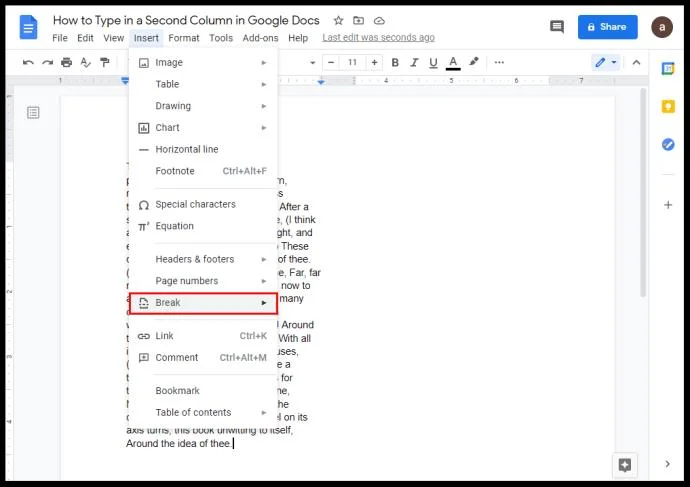Get add-ons with plus icon
Viewport: 690px width, 487px height.
pos(668,205)
